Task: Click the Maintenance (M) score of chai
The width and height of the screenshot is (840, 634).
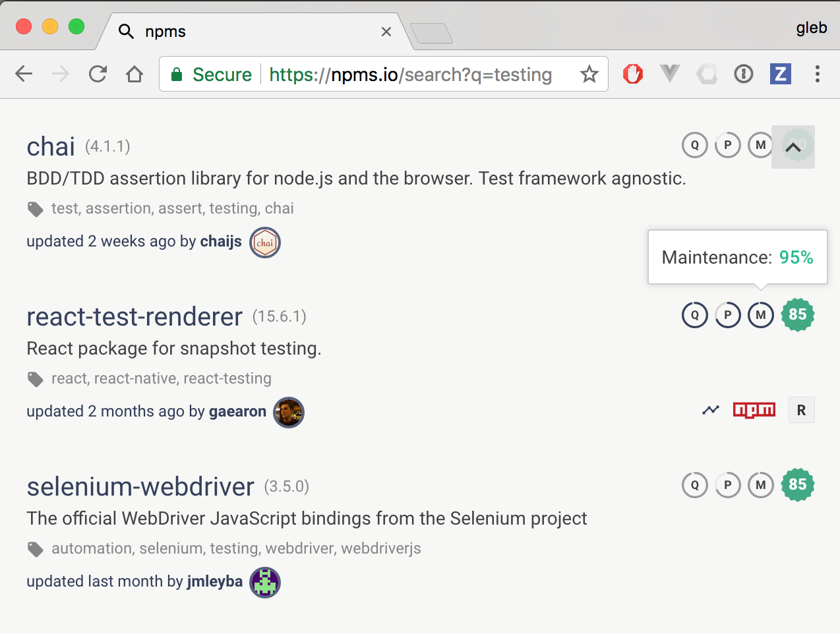Action: tap(761, 145)
